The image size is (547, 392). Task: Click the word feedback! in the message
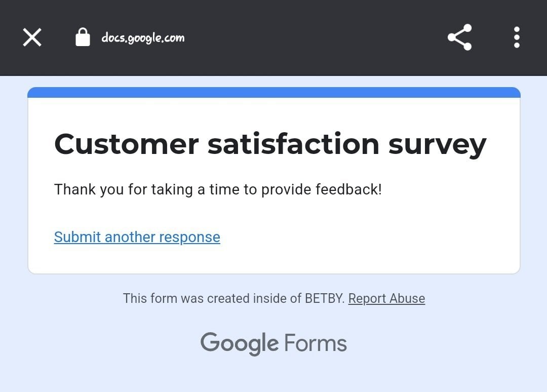[x=348, y=189]
